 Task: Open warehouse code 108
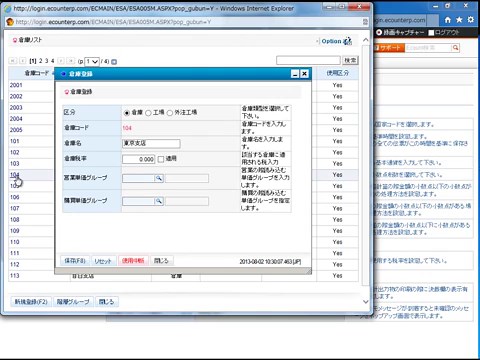tap(15, 220)
